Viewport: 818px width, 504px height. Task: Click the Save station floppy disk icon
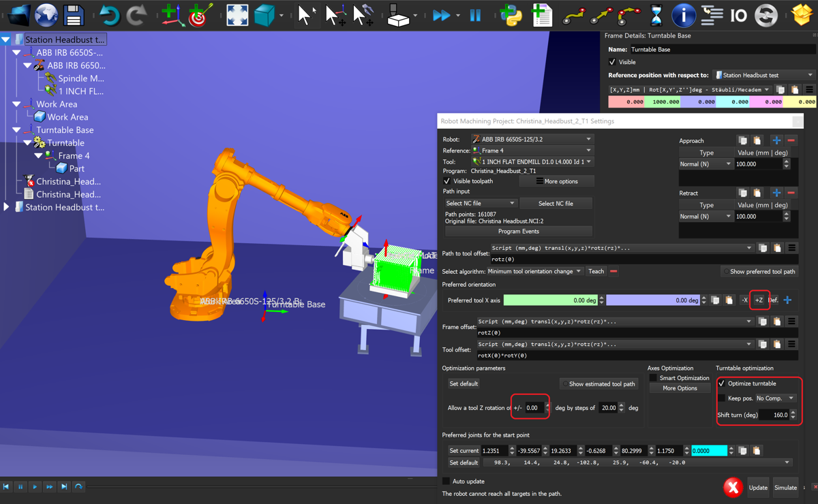click(x=74, y=15)
